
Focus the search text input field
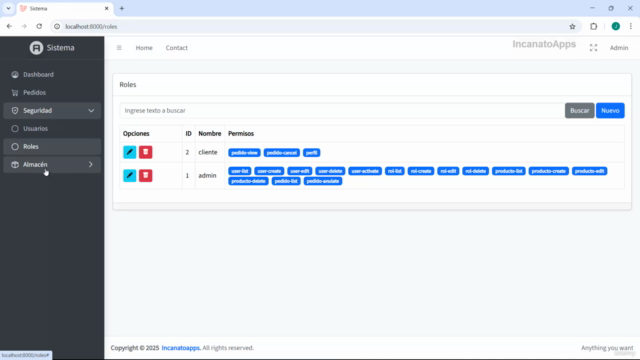[342, 111]
